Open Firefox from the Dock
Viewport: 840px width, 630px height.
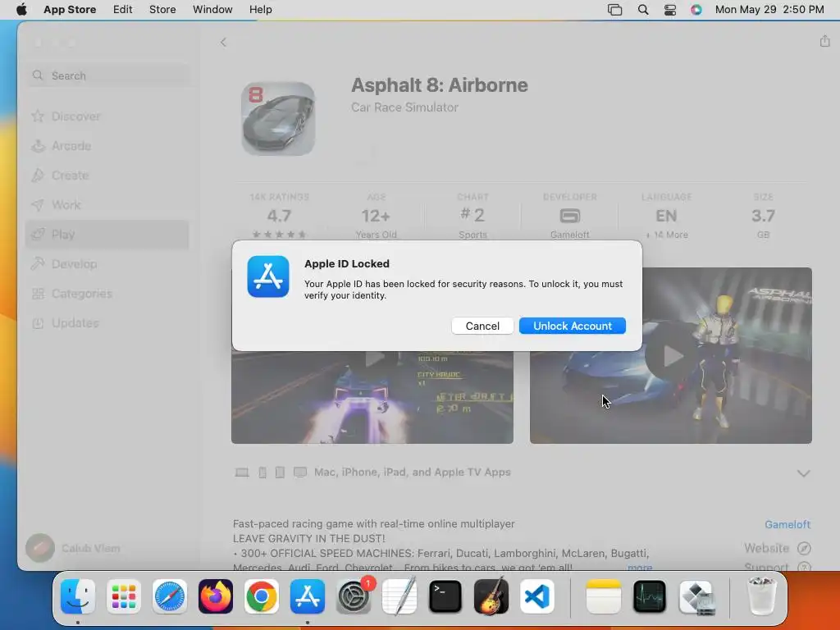pyautogui.click(x=216, y=596)
